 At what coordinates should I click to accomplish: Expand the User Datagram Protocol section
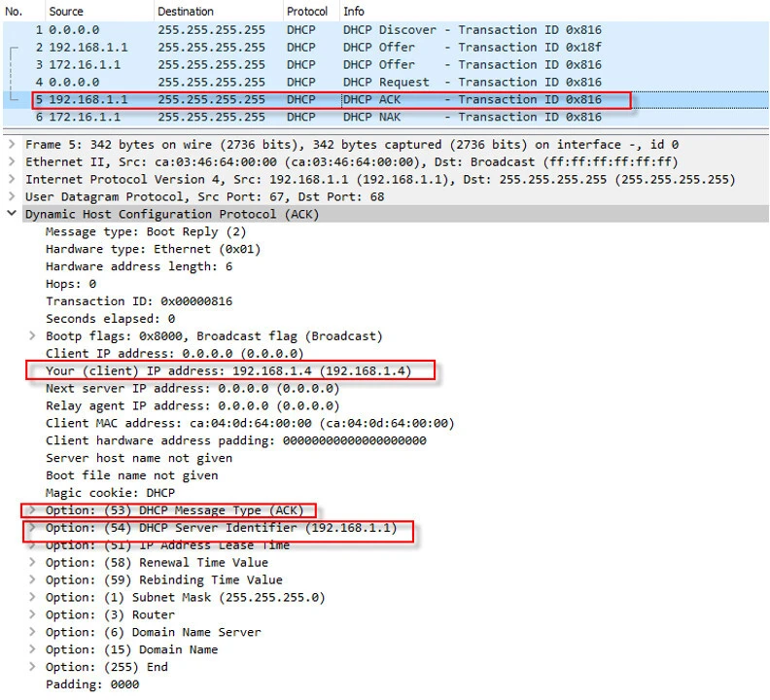pyautogui.click(x=11, y=196)
